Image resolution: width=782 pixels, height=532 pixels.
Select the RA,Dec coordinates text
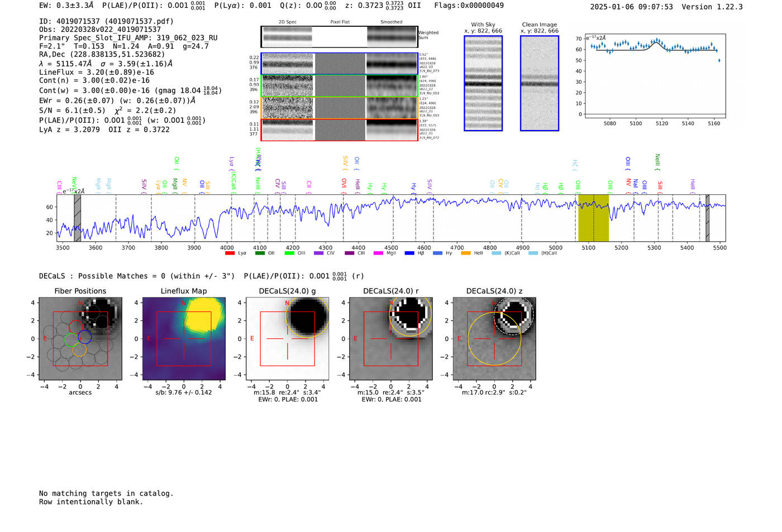tap(102, 55)
